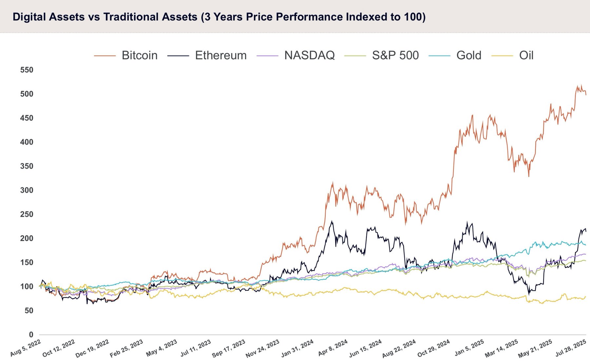This screenshot has height=364, width=590.
Task: Click the teal Gold legend line swatch
Action: tap(440, 56)
